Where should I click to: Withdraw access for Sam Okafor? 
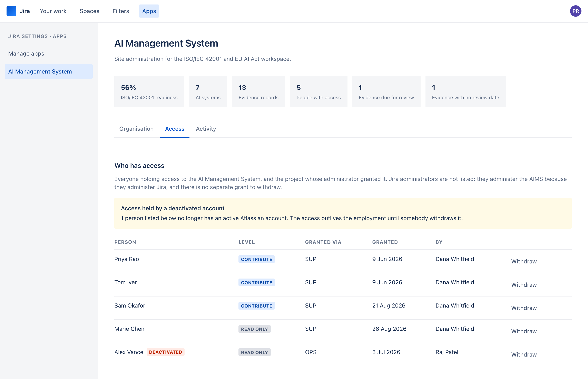coord(524,308)
